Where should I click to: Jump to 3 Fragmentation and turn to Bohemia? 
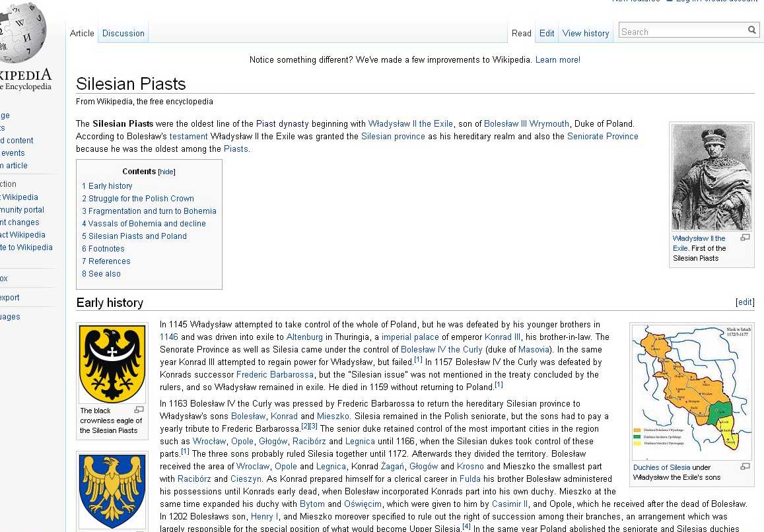[x=149, y=211]
